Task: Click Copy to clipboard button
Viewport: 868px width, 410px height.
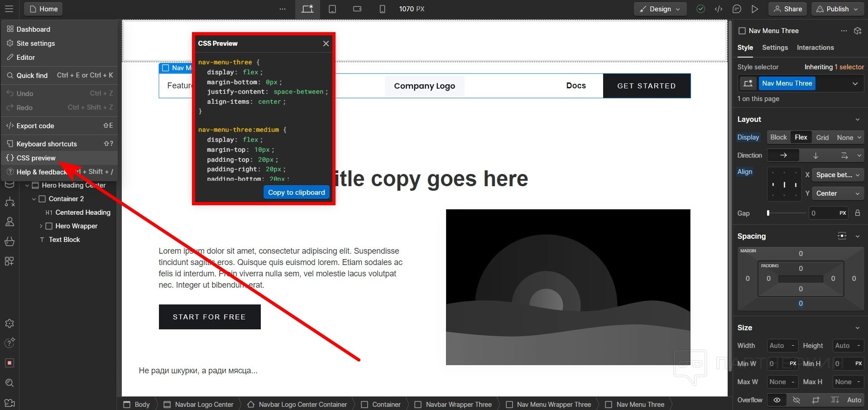Action: pyautogui.click(x=296, y=193)
